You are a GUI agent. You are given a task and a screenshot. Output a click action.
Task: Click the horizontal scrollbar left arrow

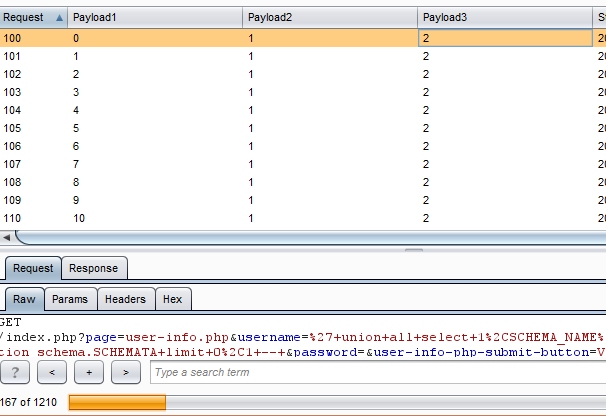coord(7,237)
